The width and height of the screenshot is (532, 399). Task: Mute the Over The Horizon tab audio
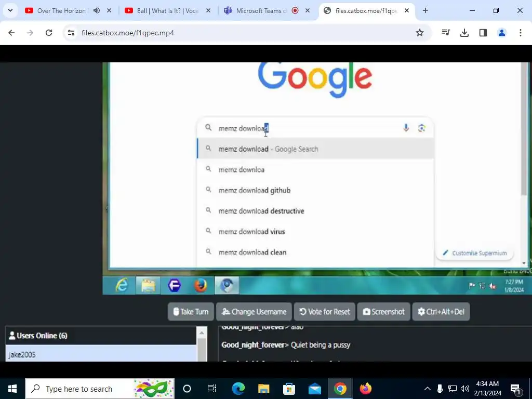coord(97,10)
